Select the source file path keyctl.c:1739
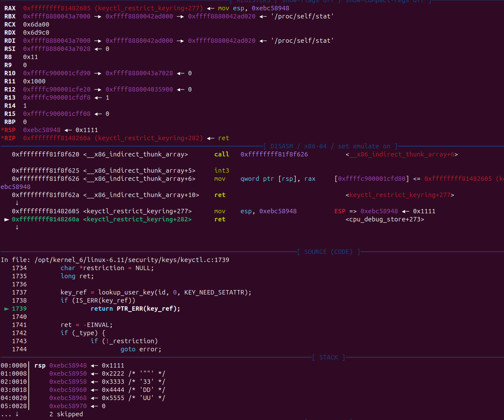Viewport: 504px width, 420px height. (132, 260)
